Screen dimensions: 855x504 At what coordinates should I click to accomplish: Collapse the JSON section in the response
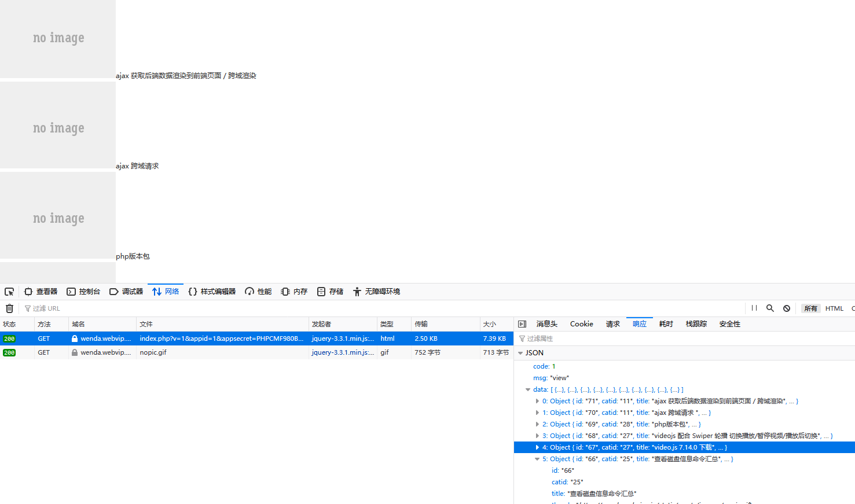(520, 353)
